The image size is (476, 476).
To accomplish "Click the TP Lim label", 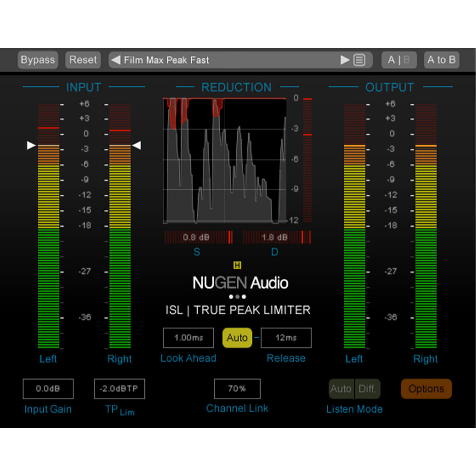I will (x=120, y=410).
